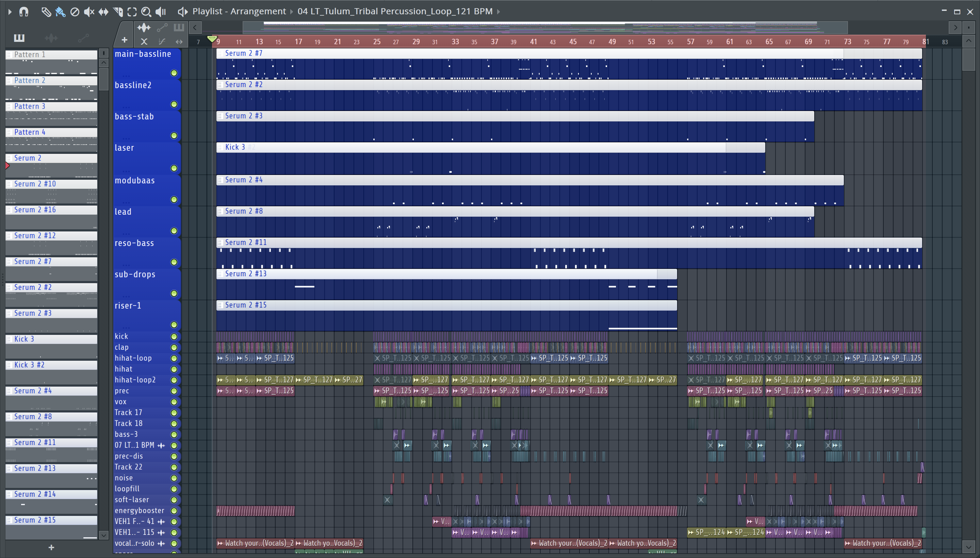Click the speaker icon before Playlist title
The image size is (980, 558).
[182, 12]
